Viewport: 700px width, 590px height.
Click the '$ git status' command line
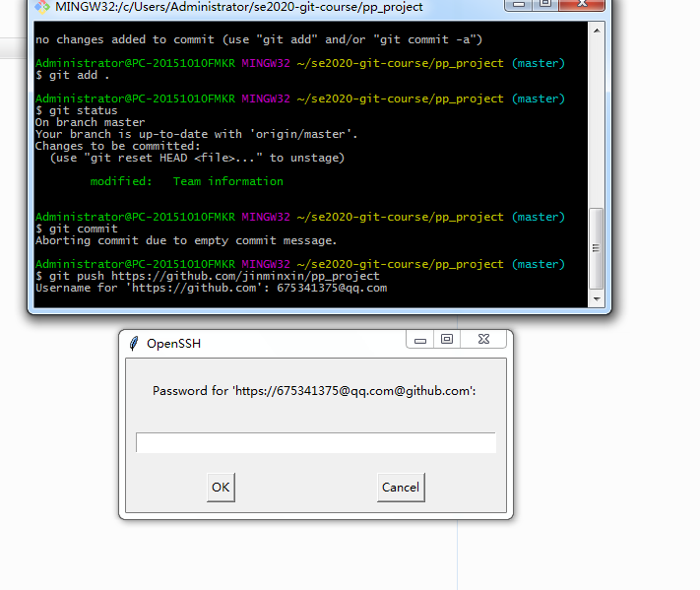click(77, 110)
